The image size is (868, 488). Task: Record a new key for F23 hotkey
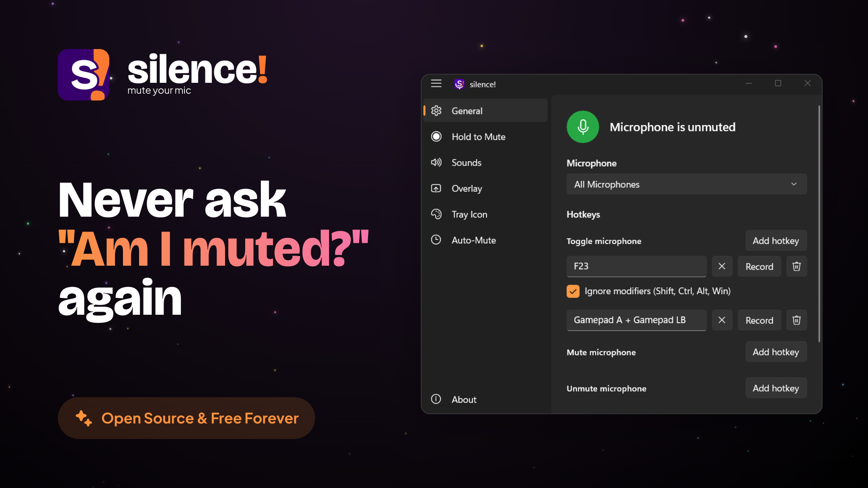[x=759, y=266]
